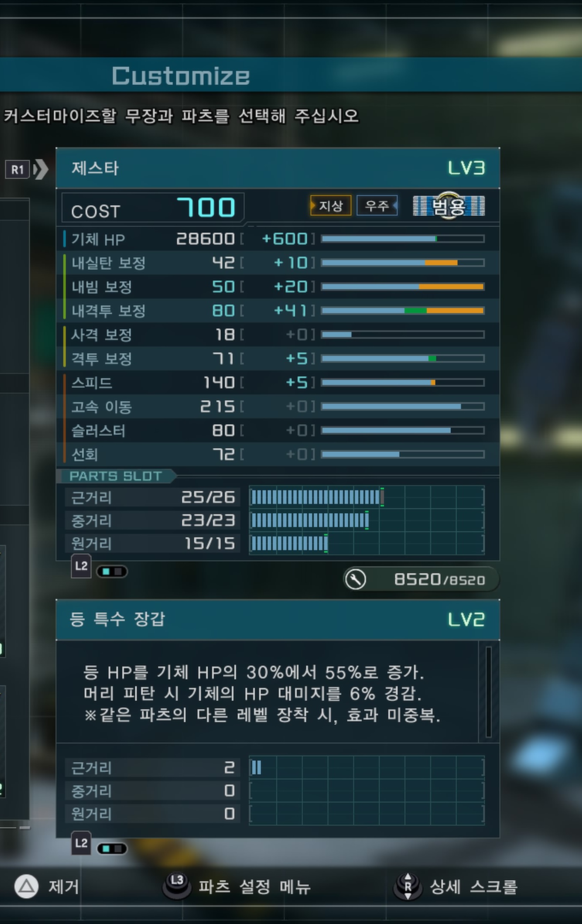Screen dimensions: 582x924
Task: Select the 내격투 보정 stat row
Action: pos(278,311)
